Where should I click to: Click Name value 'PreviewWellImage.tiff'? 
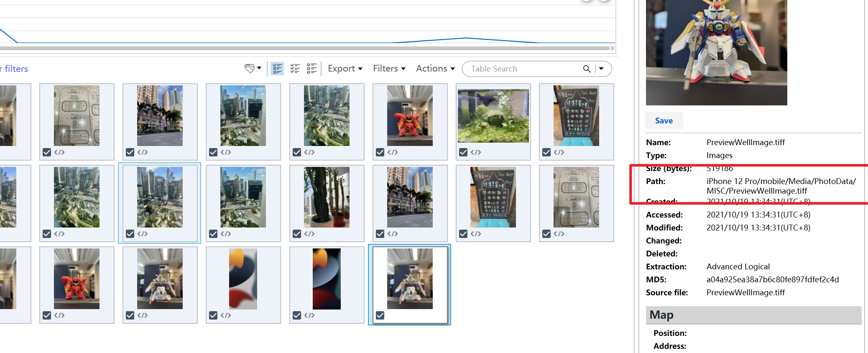tap(746, 142)
